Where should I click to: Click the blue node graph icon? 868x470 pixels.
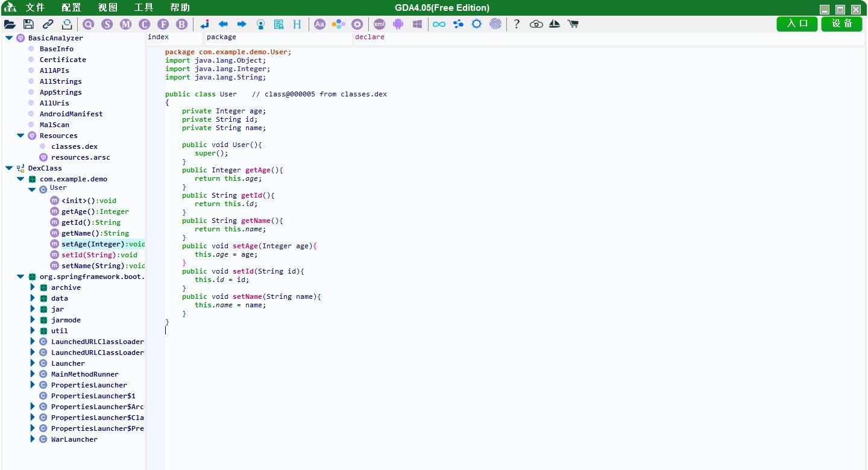coord(458,24)
